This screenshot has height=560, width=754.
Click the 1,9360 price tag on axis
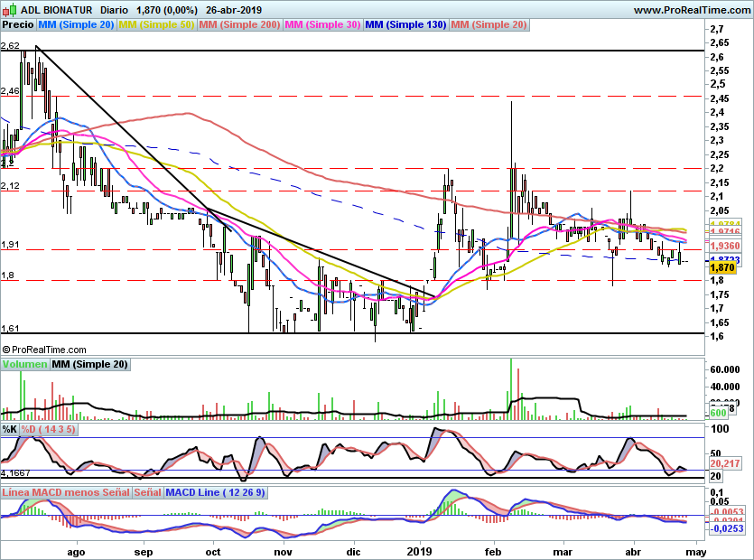[725, 246]
